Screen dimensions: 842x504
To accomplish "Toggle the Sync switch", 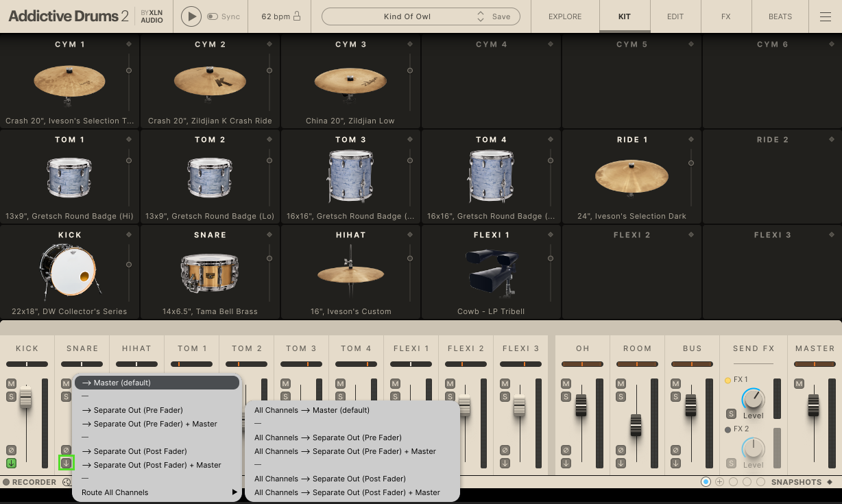I will coord(212,16).
